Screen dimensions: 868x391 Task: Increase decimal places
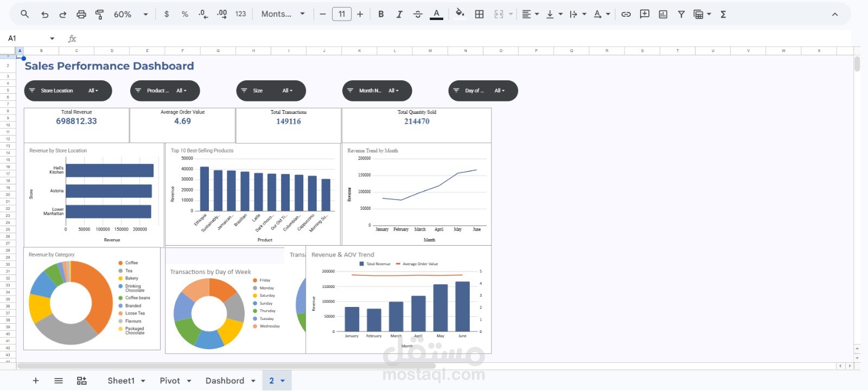tap(222, 14)
